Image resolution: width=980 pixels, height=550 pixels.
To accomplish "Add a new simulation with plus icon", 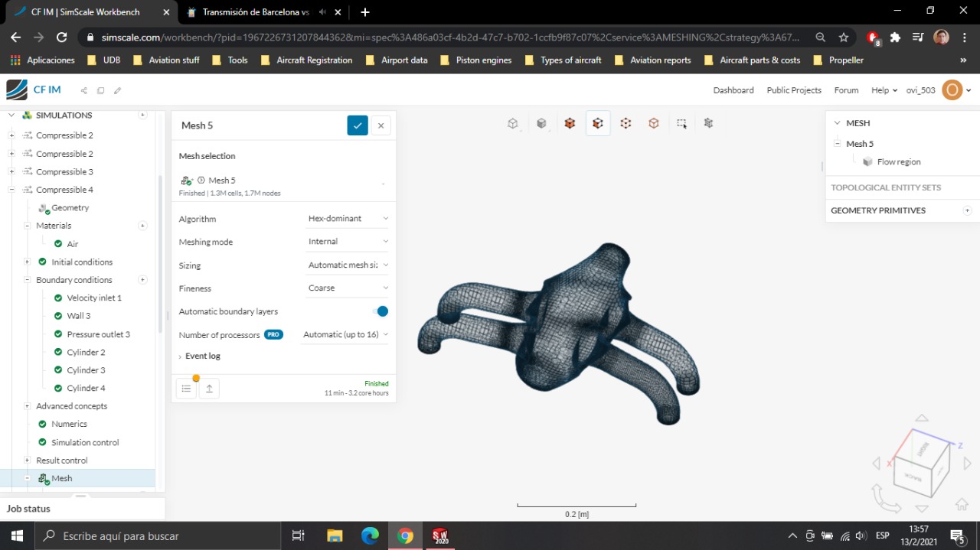I will [x=142, y=115].
